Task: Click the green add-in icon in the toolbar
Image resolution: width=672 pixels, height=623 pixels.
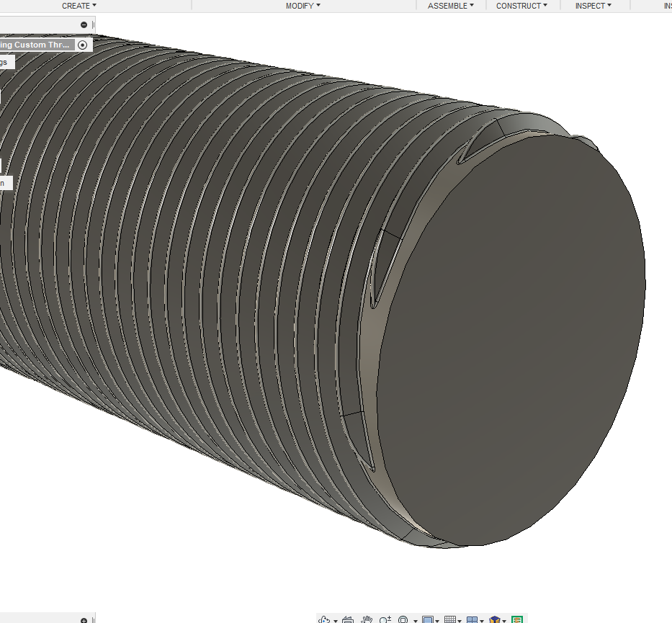Action: pos(516,619)
